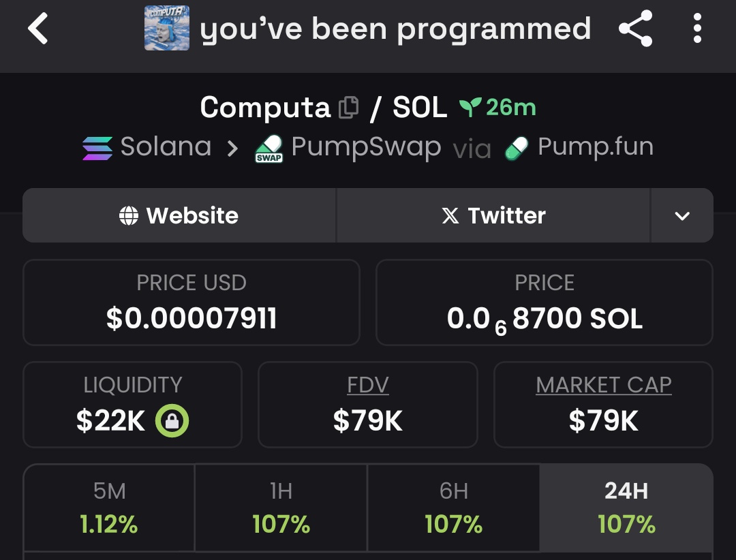Tap the PRICE USD box
The image size is (736, 560).
(x=191, y=302)
